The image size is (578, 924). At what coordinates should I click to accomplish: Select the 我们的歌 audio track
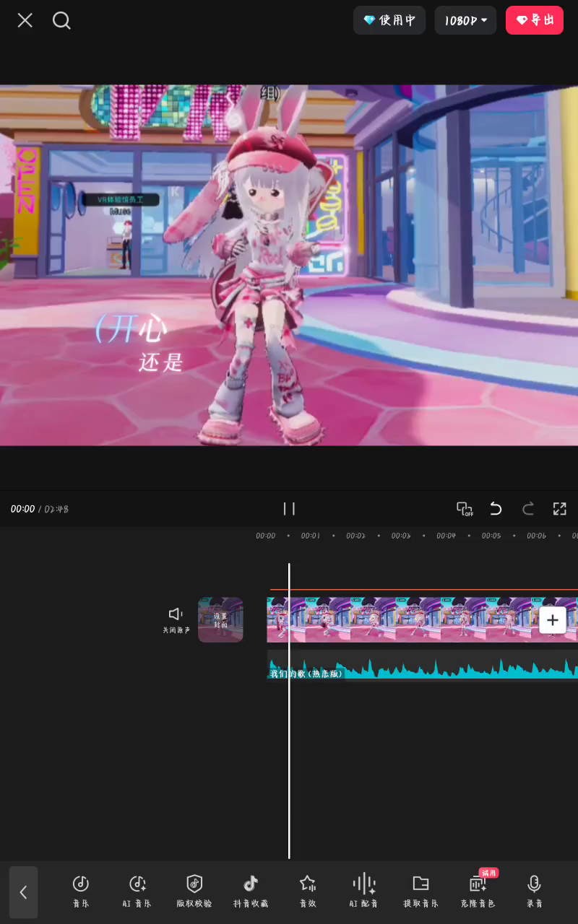coord(422,664)
